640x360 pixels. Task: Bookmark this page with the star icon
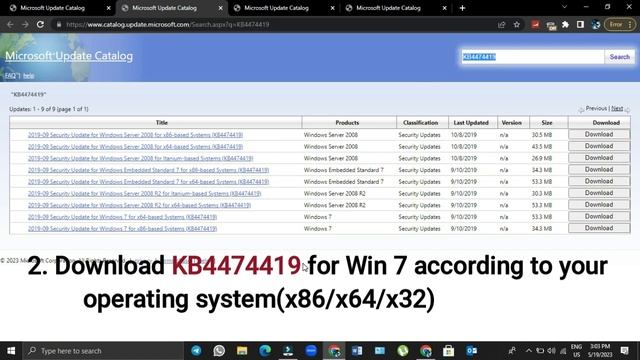pyautogui.click(x=517, y=24)
